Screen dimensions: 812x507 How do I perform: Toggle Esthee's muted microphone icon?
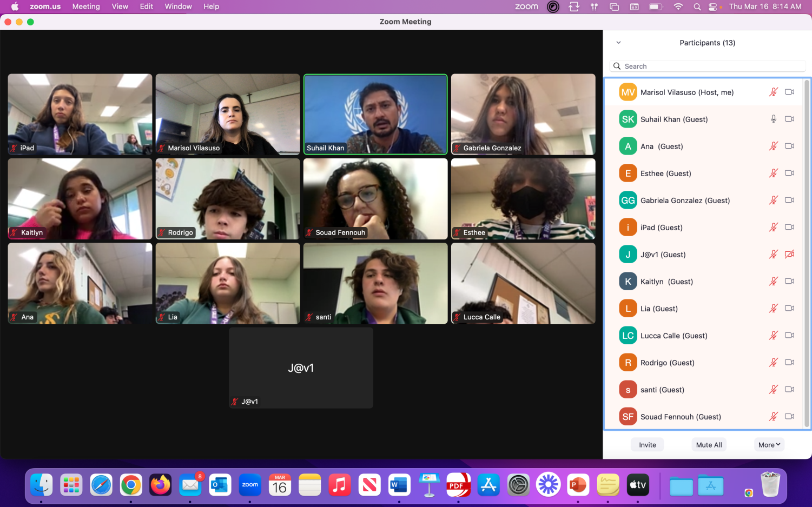tap(774, 173)
